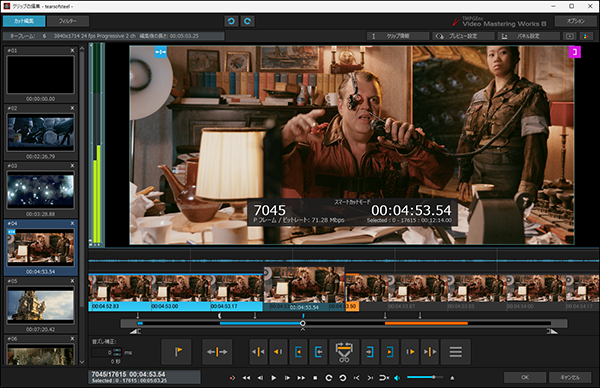
Task: Select keyframe thumbnail #02 at 00:02:26.79
Action: (x=41, y=133)
